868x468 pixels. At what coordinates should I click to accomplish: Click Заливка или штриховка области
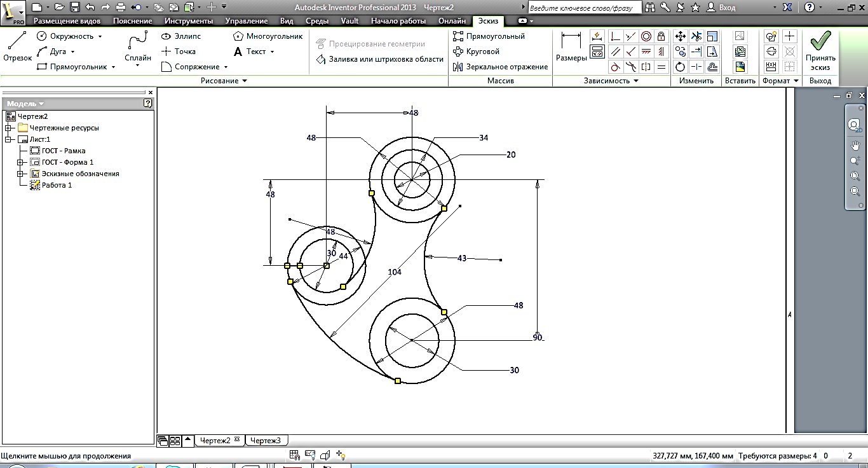tap(380, 59)
